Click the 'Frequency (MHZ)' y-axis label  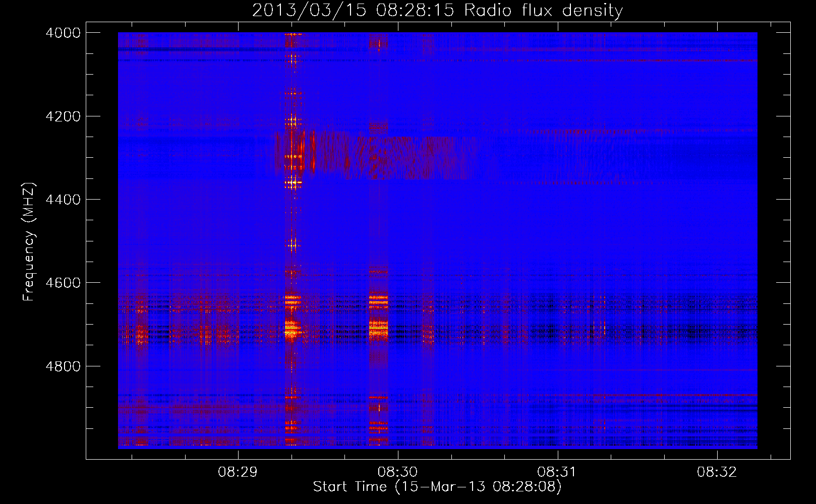coord(29,242)
